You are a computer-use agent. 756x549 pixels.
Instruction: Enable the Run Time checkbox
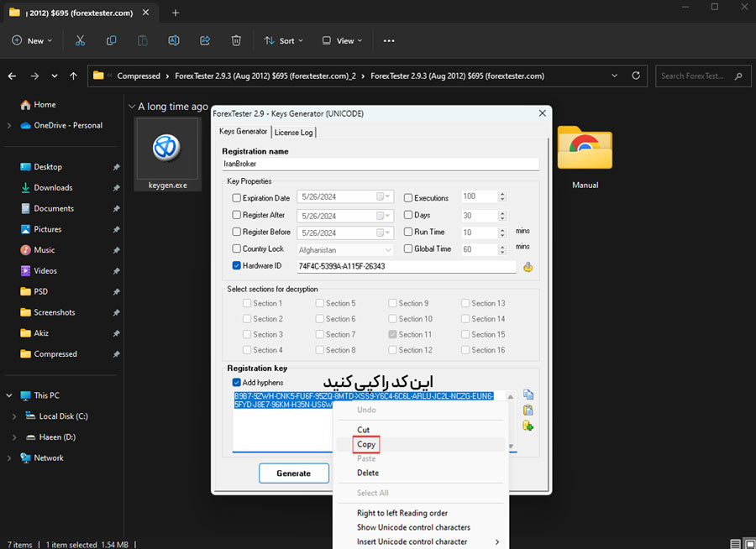pyautogui.click(x=408, y=232)
